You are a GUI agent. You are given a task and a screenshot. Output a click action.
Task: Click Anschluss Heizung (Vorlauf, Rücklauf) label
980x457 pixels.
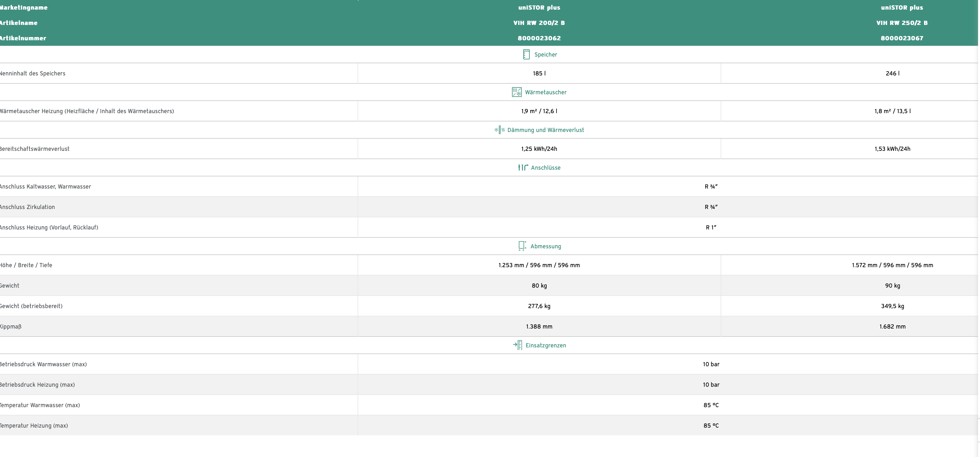49,227
